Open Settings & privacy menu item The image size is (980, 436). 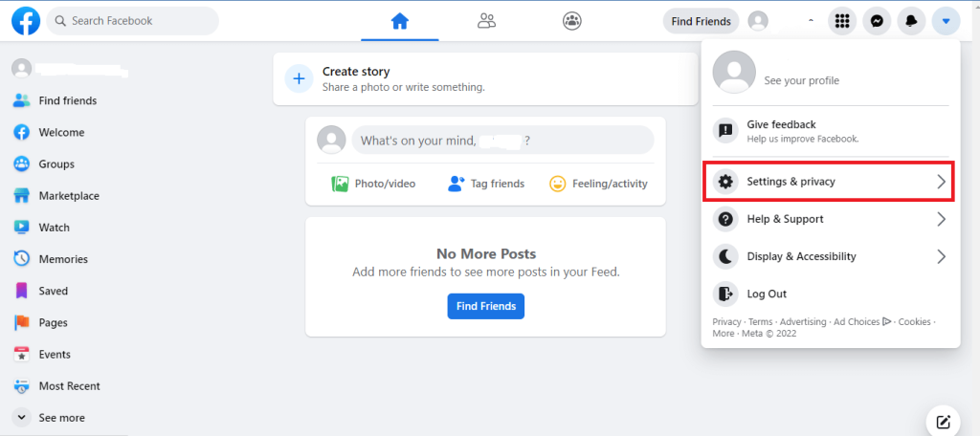831,182
